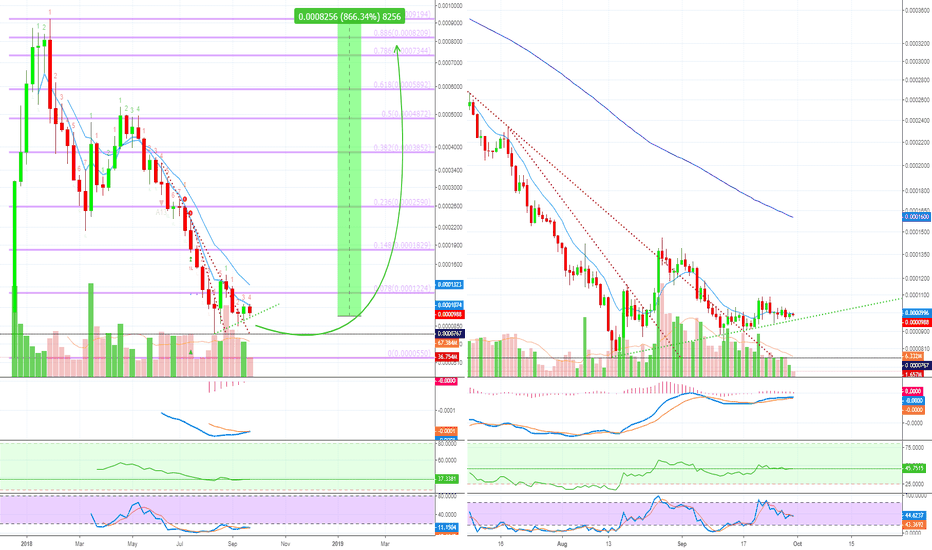Click the 0.0002400 tick on right price axis
932x550 pixels.
[918, 121]
